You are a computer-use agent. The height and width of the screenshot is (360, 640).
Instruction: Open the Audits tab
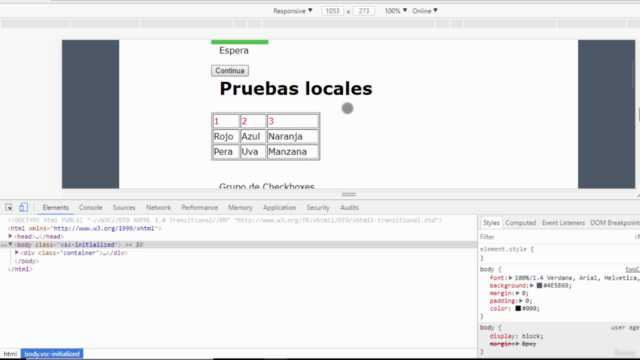point(349,207)
